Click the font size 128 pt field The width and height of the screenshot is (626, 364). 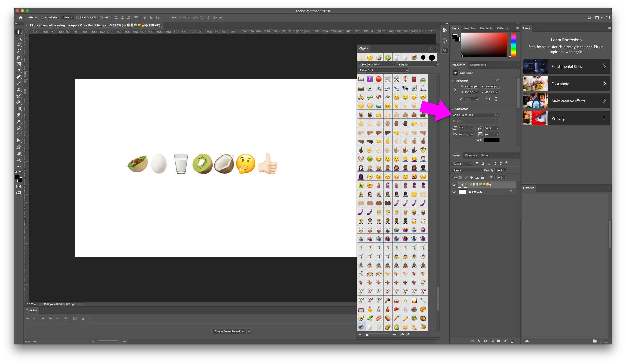pos(463,128)
